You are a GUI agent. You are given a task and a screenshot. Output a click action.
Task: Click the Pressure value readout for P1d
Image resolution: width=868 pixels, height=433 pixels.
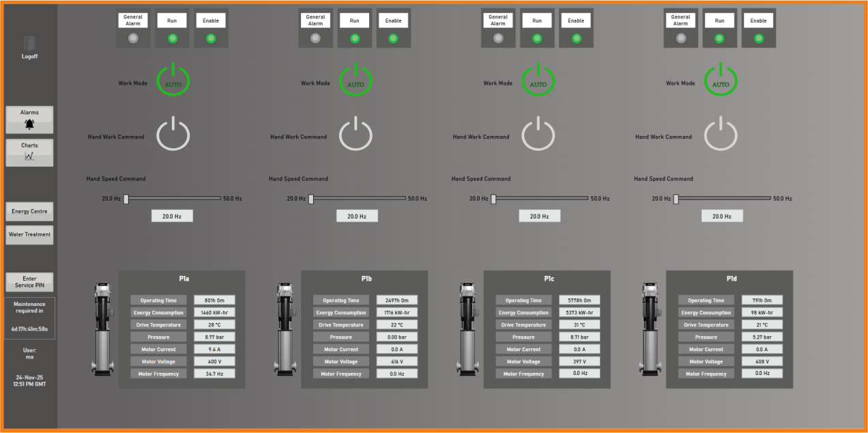(762, 337)
